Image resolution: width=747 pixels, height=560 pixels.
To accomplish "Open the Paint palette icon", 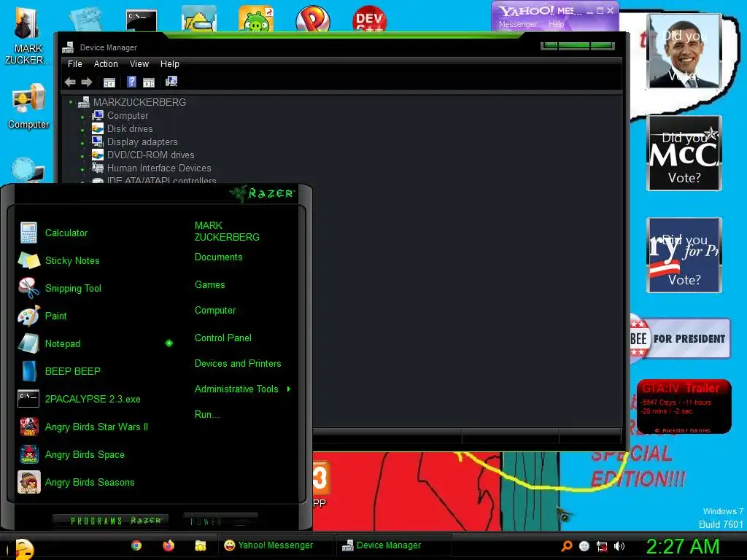I will 28,316.
